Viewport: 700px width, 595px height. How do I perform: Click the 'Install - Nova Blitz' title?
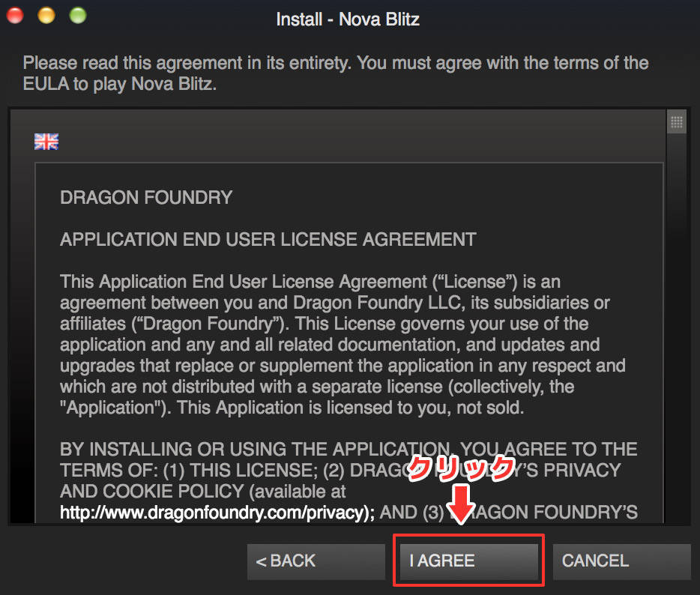tap(348, 19)
